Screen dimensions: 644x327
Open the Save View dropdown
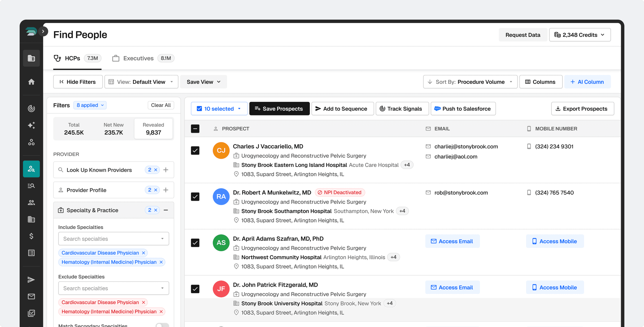tap(204, 82)
